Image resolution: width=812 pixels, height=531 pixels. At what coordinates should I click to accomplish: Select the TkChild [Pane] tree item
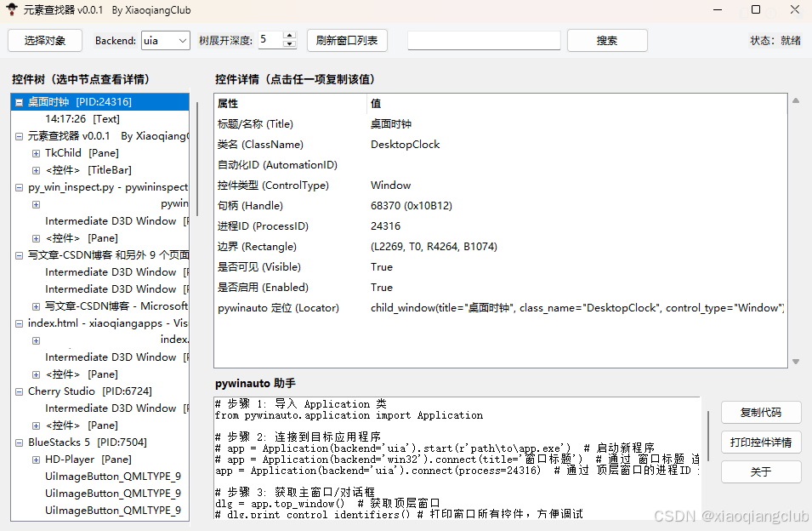coord(82,153)
